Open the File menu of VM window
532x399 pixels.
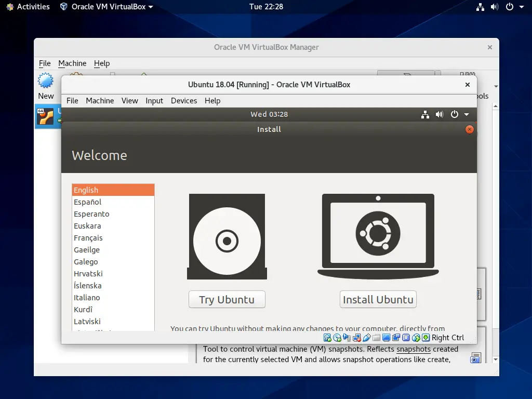72,101
